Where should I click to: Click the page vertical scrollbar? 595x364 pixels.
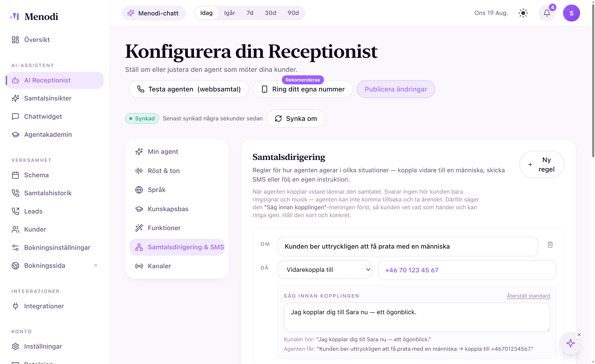coord(593,80)
